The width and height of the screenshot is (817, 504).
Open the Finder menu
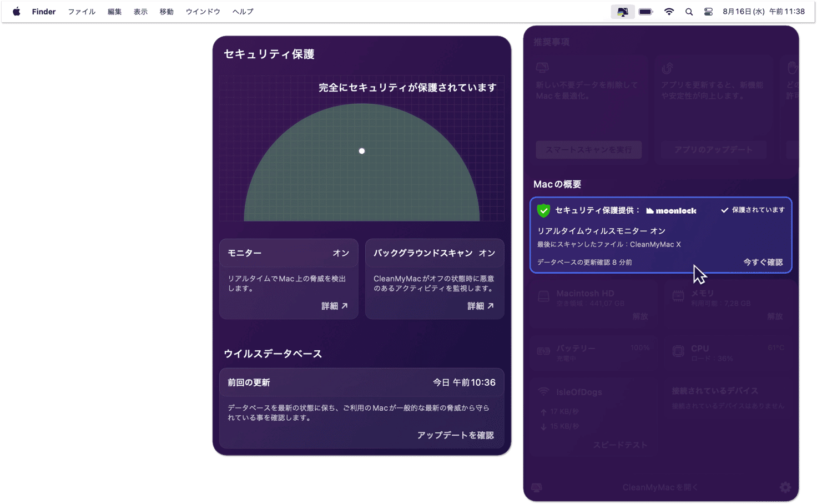pos(44,12)
